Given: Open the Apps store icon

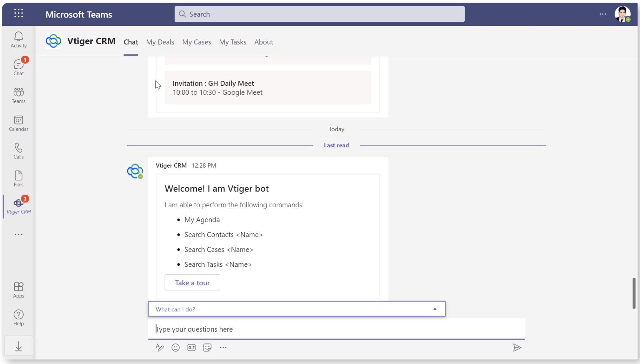Looking at the screenshot, I should tap(18, 290).
